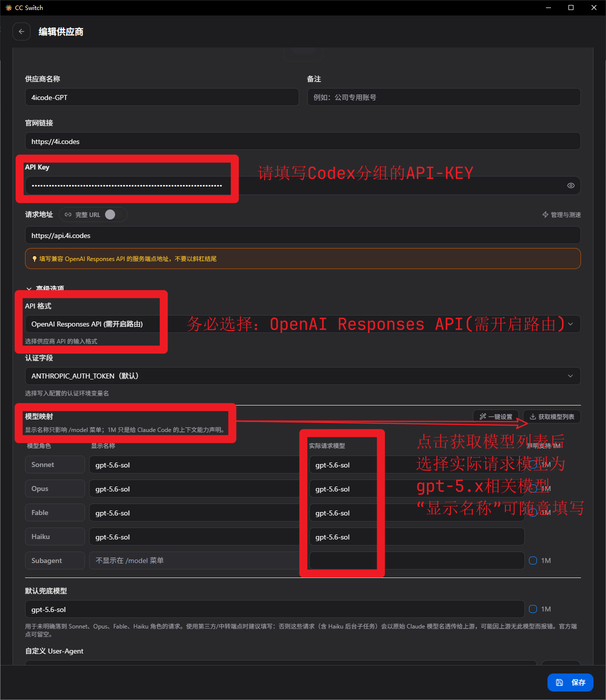Click the empty Subagent 实际请求模型 field
The height and width of the screenshot is (700, 606).
coord(417,560)
